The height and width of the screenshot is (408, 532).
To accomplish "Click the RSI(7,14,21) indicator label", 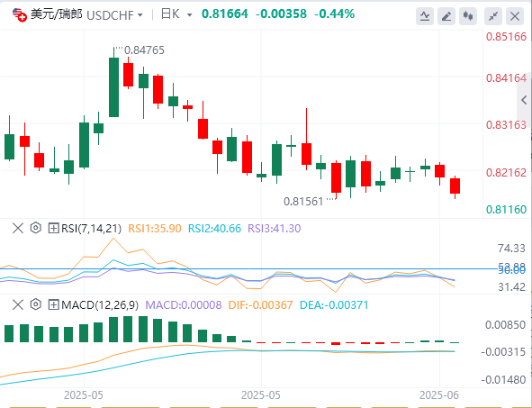I will tap(91, 229).
